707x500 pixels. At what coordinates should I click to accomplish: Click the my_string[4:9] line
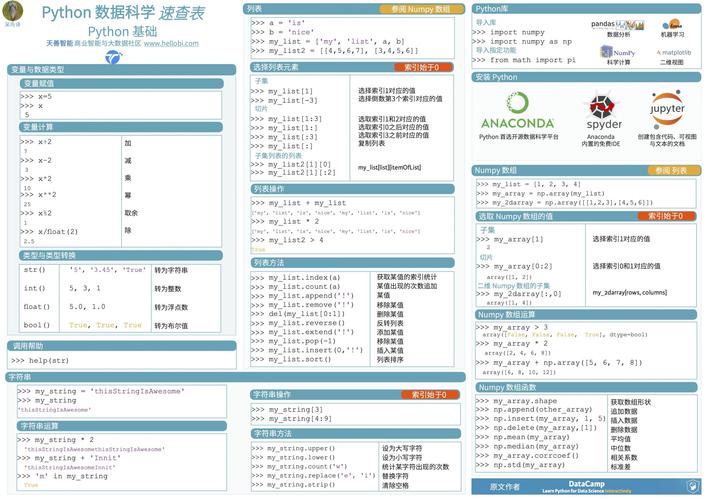tap(292, 419)
